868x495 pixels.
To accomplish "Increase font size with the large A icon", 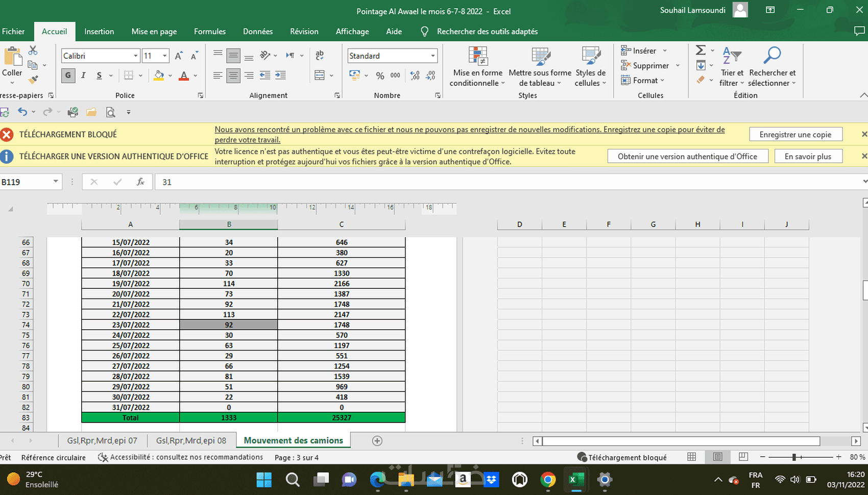I will tap(179, 56).
